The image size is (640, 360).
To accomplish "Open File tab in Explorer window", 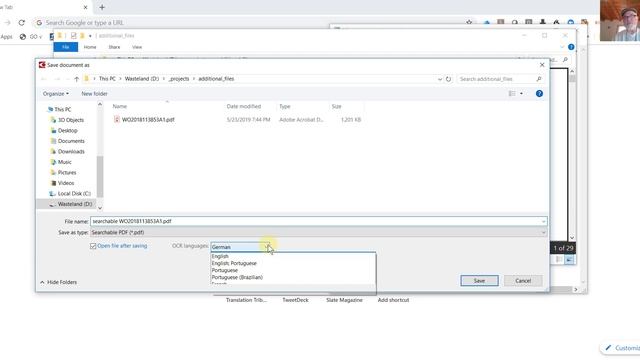I will click(65, 47).
